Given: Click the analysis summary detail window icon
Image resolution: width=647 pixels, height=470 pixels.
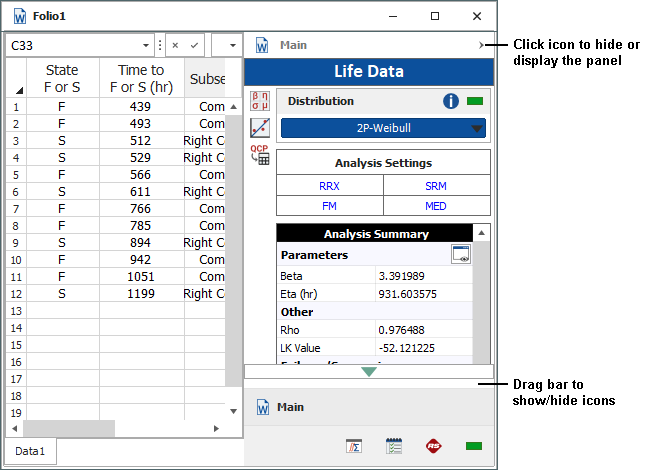Looking at the screenshot, I should 460,254.
